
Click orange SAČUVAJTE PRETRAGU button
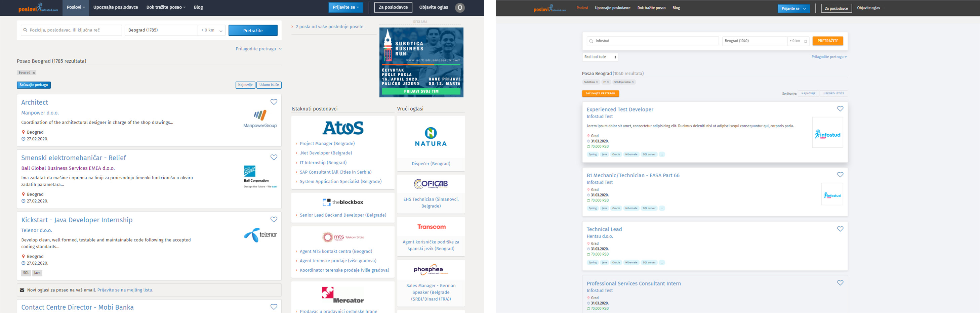[x=600, y=94]
